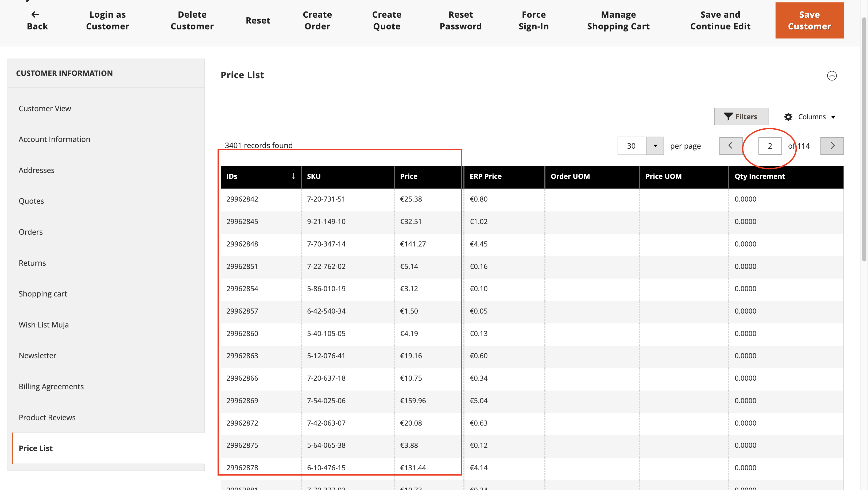Image resolution: width=868 pixels, height=490 pixels.
Task: Click ERP price €0.60
Action: point(478,356)
